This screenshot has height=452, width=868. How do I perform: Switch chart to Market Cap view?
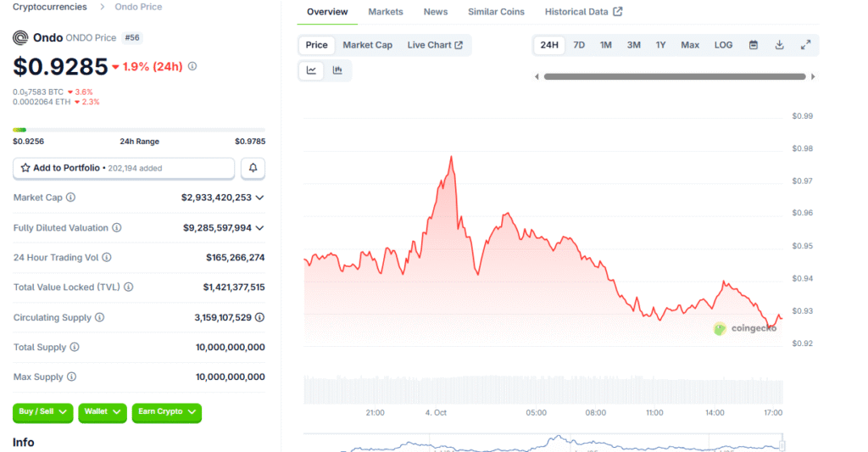367,45
